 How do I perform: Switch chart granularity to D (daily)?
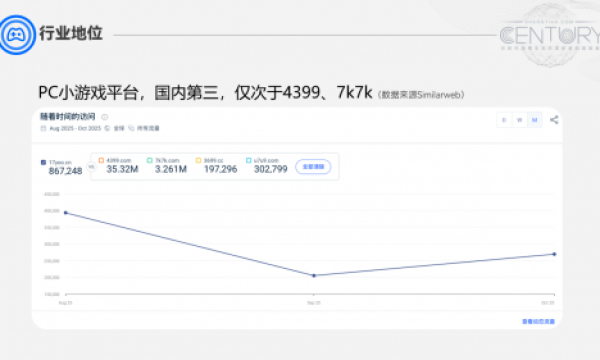point(504,120)
